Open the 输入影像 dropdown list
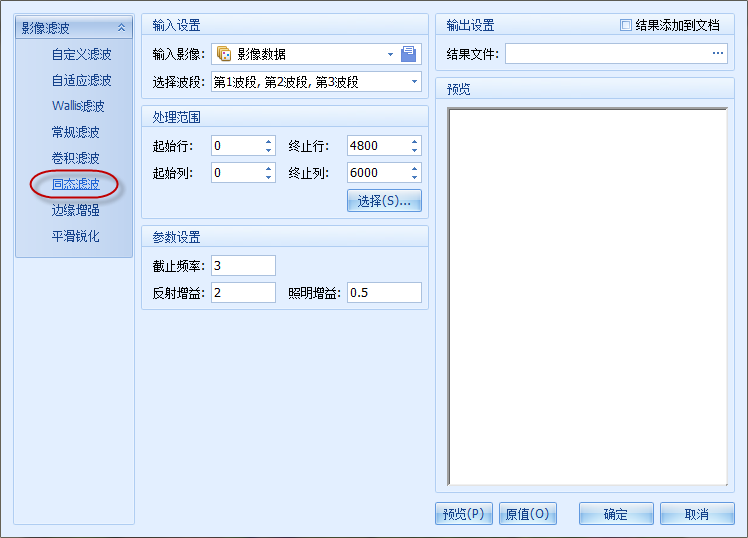The image size is (748, 538). pos(390,54)
